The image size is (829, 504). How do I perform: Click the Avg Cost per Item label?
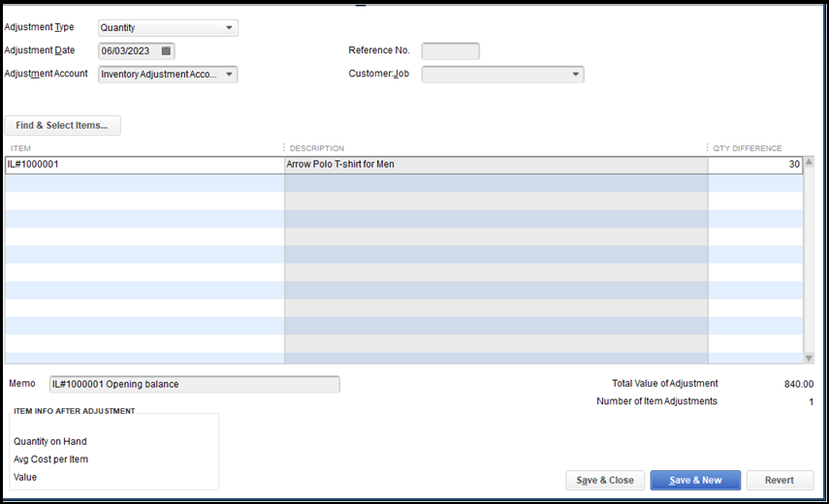tap(50, 459)
